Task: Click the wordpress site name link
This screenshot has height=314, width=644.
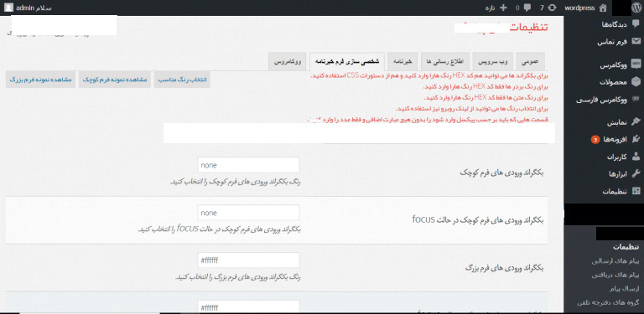Action: coord(580,8)
